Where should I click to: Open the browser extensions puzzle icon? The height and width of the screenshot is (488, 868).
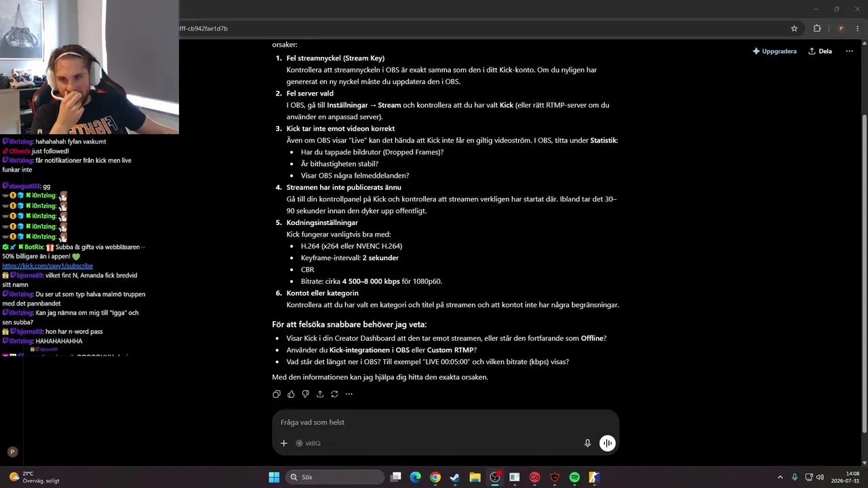point(817,28)
